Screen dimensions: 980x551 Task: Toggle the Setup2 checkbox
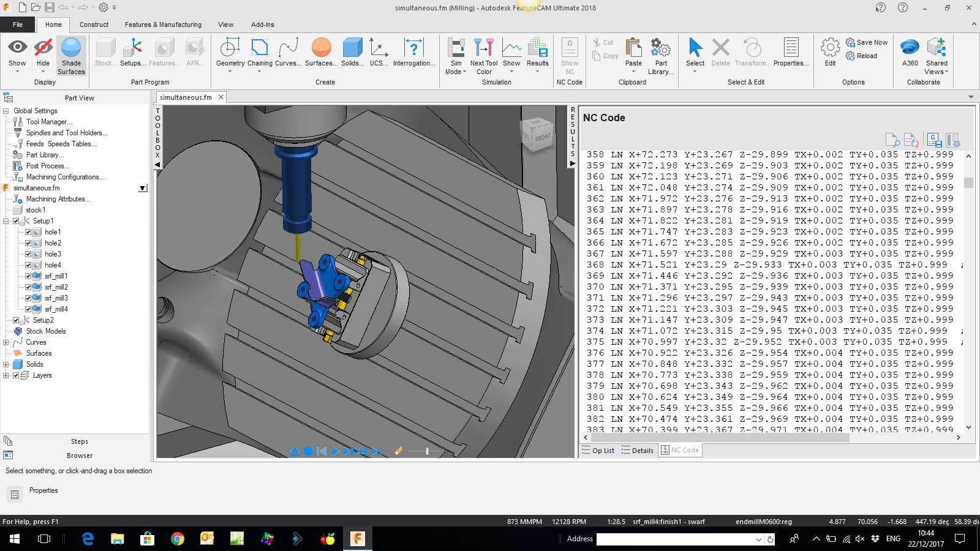tap(16, 320)
